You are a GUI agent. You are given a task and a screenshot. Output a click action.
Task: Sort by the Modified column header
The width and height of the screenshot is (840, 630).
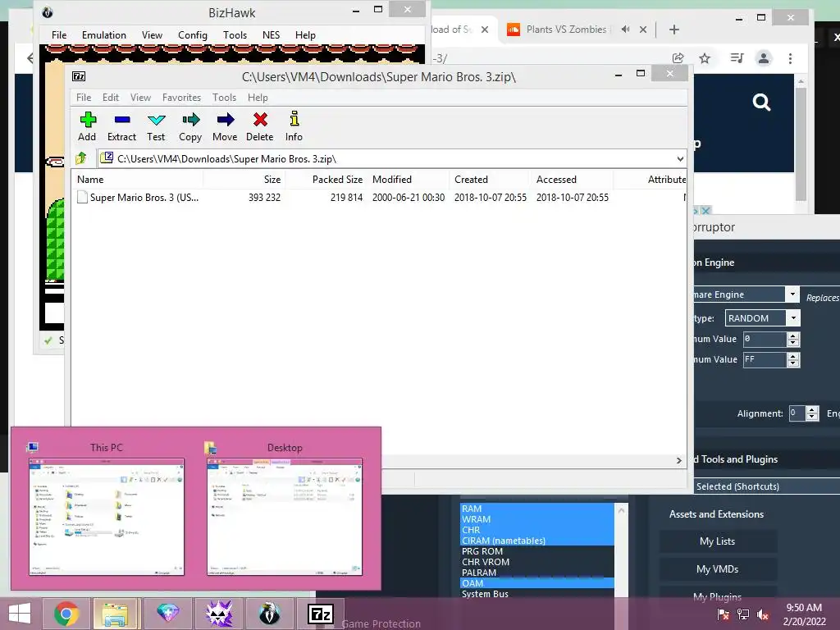tap(409, 180)
